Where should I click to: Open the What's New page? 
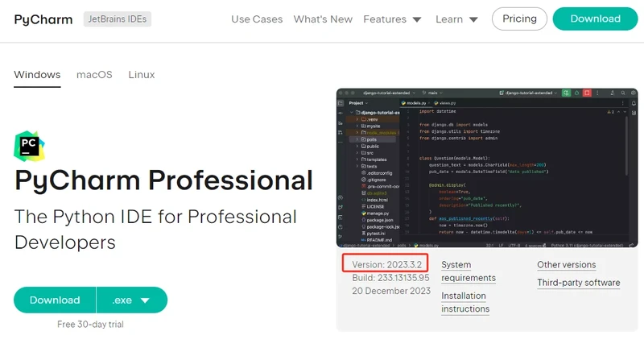(x=323, y=19)
